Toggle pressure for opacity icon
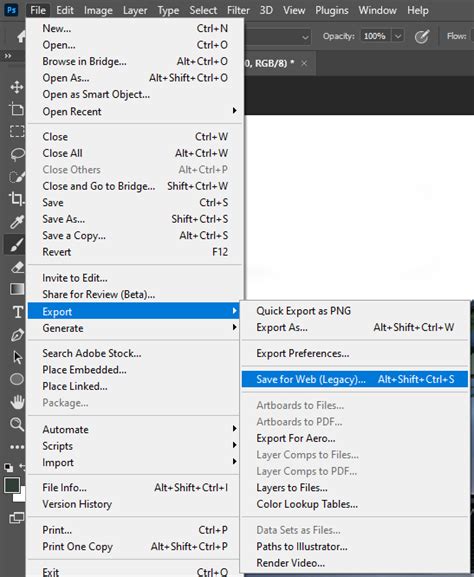 click(x=422, y=36)
